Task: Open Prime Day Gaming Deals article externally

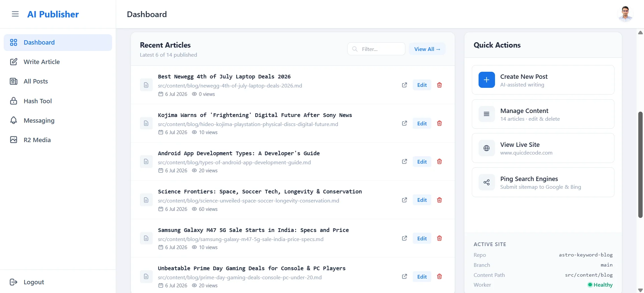Action: click(x=404, y=277)
